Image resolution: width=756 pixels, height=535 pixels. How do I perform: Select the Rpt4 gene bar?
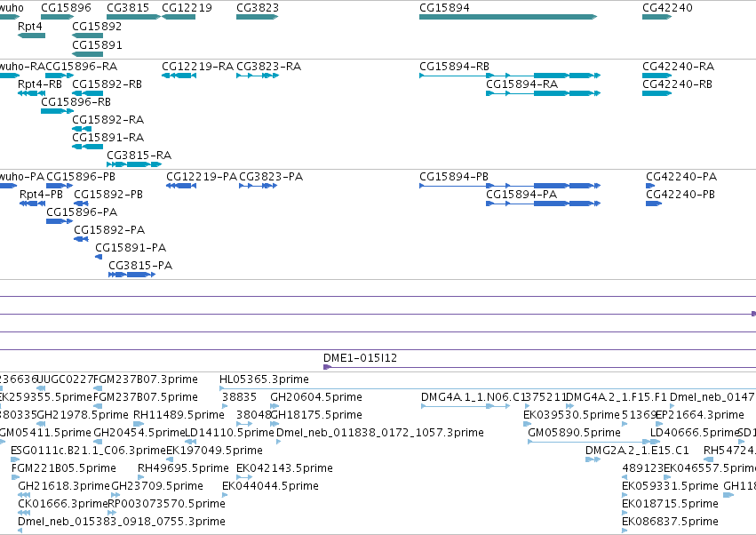coord(31,36)
